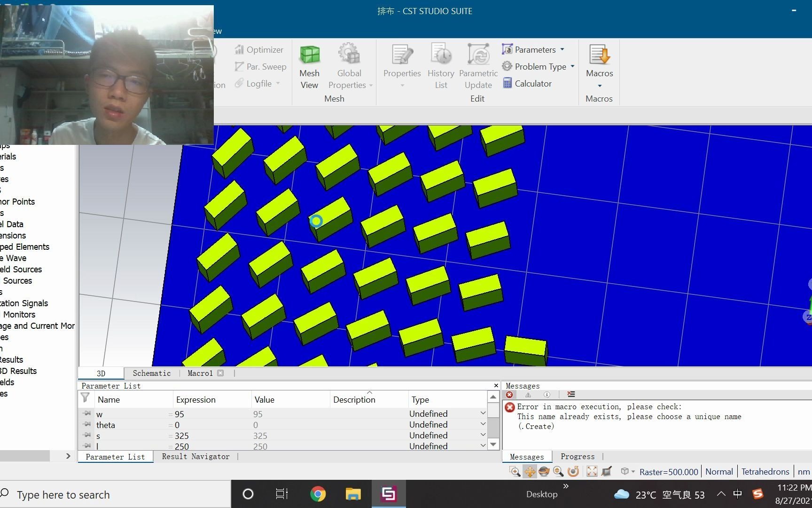Select the rotate-in-plane view tool
Image resolution: width=812 pixels, height=508 pixels.
573,471
